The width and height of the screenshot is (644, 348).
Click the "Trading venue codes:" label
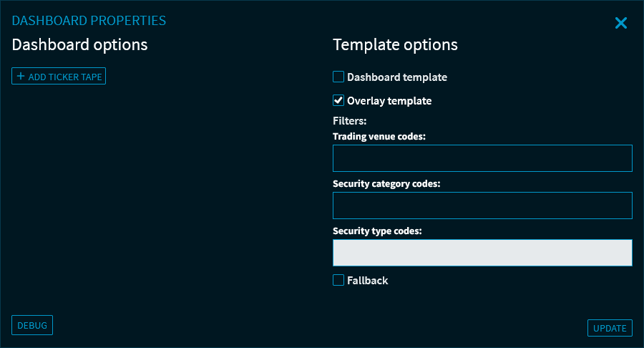click(379, 136)
